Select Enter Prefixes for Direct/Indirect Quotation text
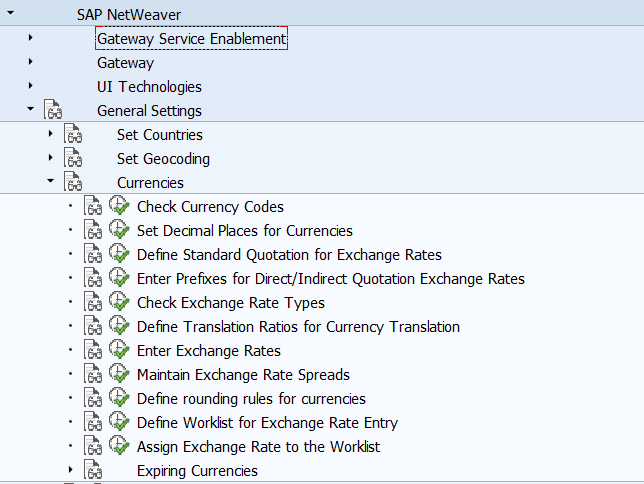Image resolution: width=644 pixels, height=484 pixels. click(331, 279)
